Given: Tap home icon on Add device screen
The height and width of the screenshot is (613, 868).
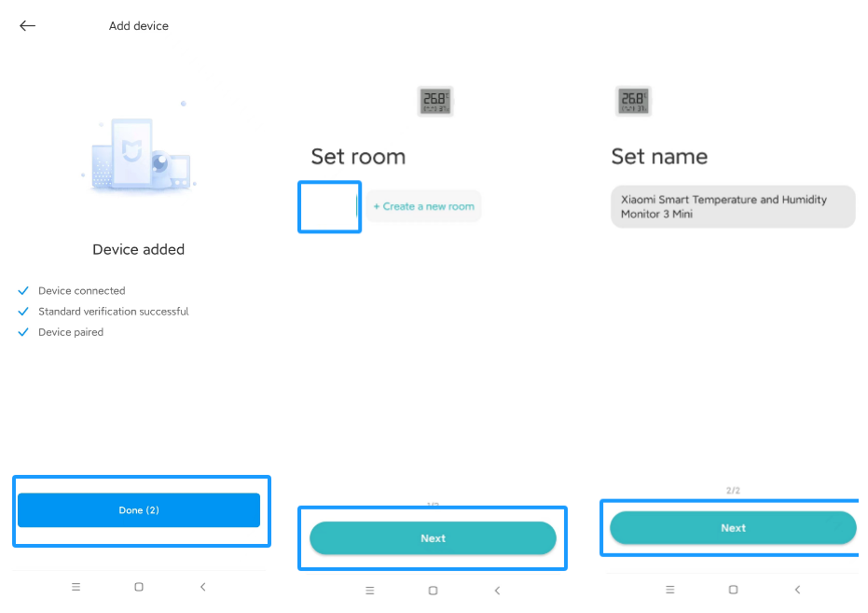Looking at the screenshot, I should coord(139,587).
